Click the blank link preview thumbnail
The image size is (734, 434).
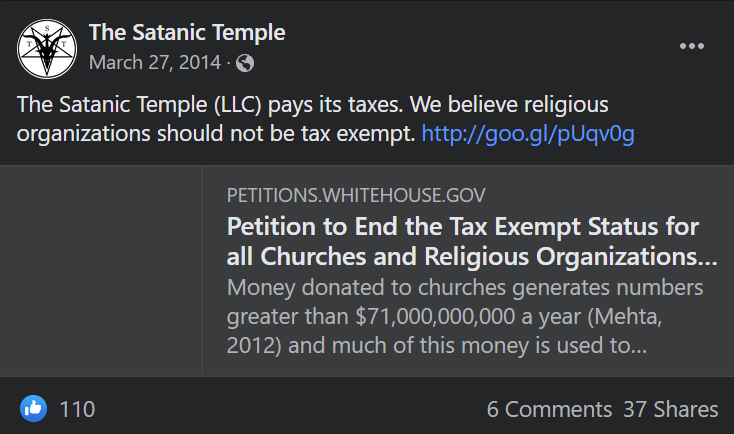101,270
